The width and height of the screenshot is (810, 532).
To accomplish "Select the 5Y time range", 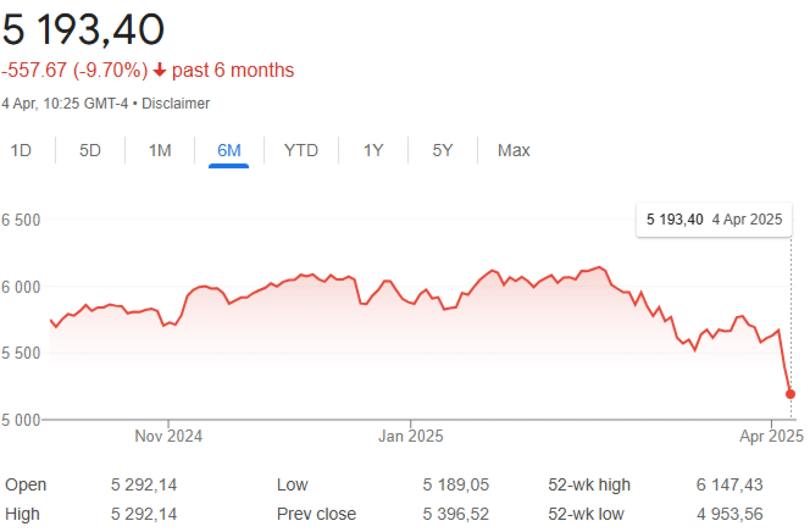I will pos(443,150).
